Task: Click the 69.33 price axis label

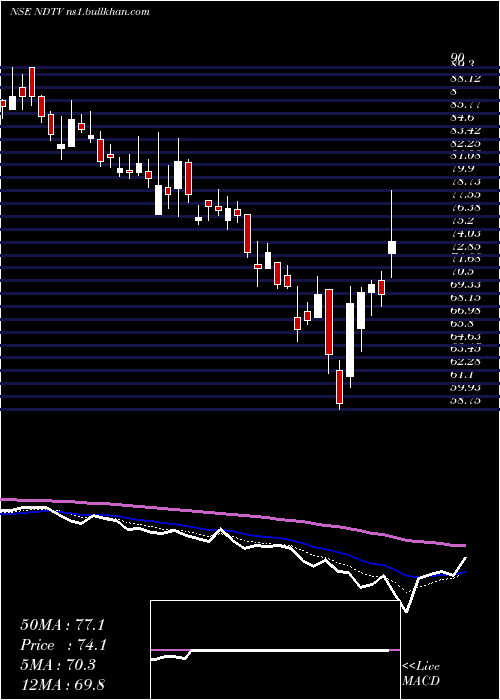Action: 465,284
